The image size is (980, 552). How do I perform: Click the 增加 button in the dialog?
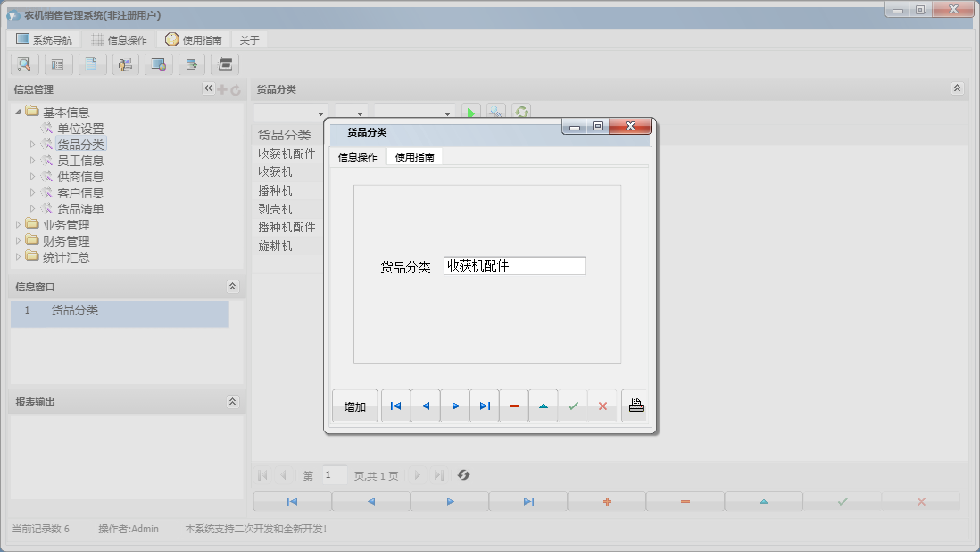click(354, 405)
